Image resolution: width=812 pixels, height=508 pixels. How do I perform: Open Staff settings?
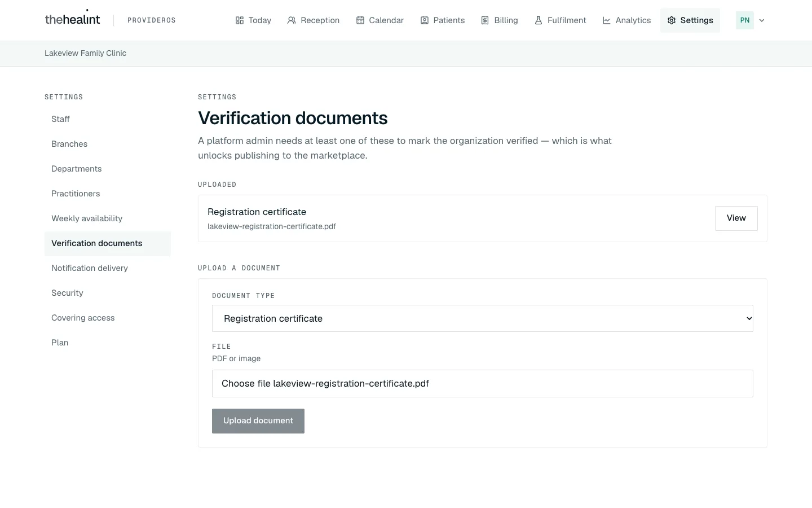108,119
